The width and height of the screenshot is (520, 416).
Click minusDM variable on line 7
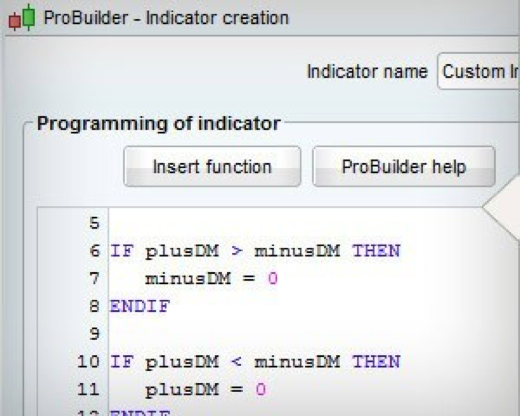(188, 279)
